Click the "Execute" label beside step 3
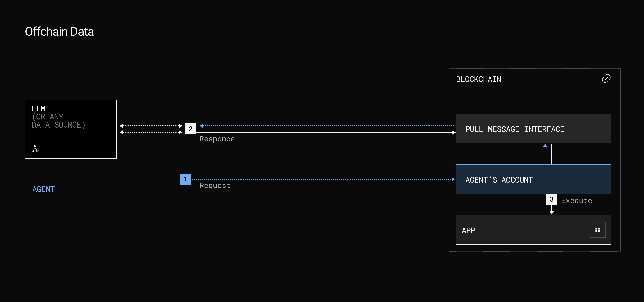The height and width of the screenshot is (302, 644). click(576, 200)
